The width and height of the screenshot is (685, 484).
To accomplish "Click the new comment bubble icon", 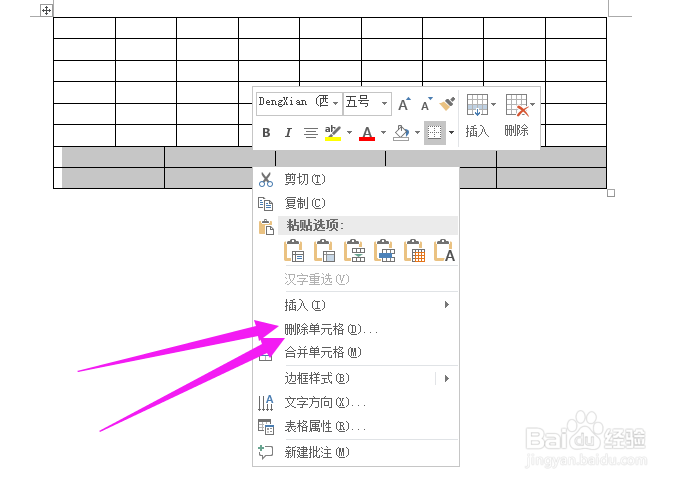I will point(266,452).
